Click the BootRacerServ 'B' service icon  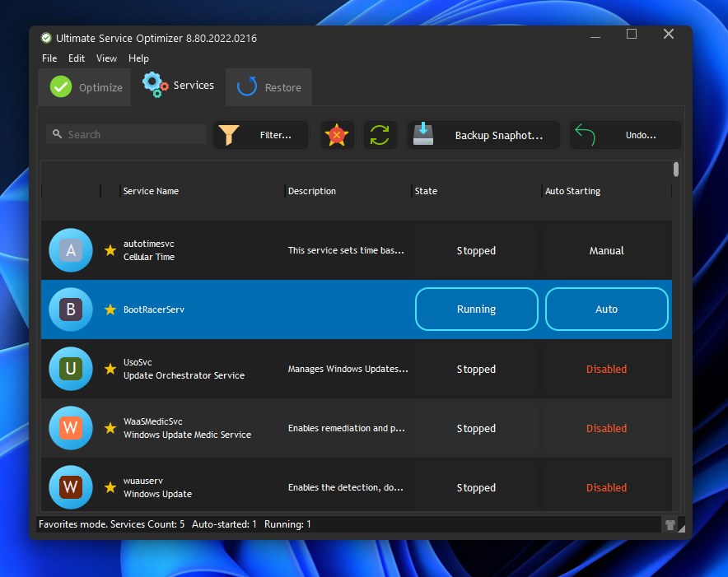71,309
